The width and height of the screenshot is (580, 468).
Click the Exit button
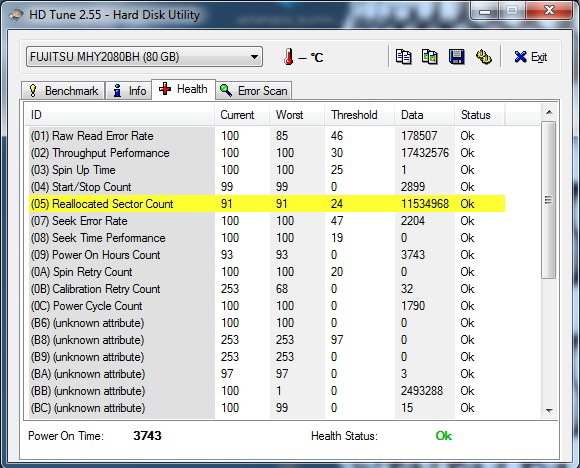pyautogui.click(x=530, y=57)
